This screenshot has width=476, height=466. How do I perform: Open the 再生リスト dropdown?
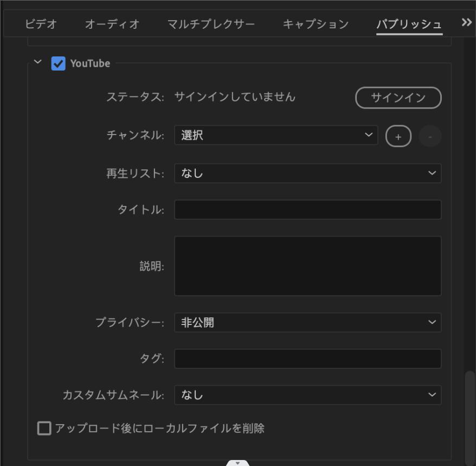pos(307,174)
